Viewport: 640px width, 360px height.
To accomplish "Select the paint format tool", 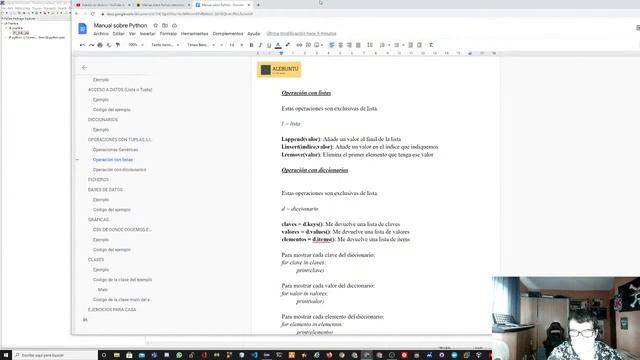I will pos(118,45).
